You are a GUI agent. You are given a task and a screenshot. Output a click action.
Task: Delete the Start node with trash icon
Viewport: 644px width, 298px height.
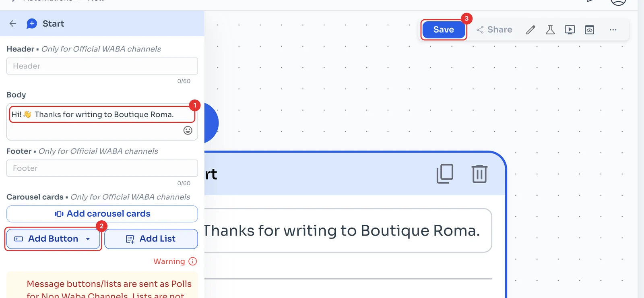(479, 174)
